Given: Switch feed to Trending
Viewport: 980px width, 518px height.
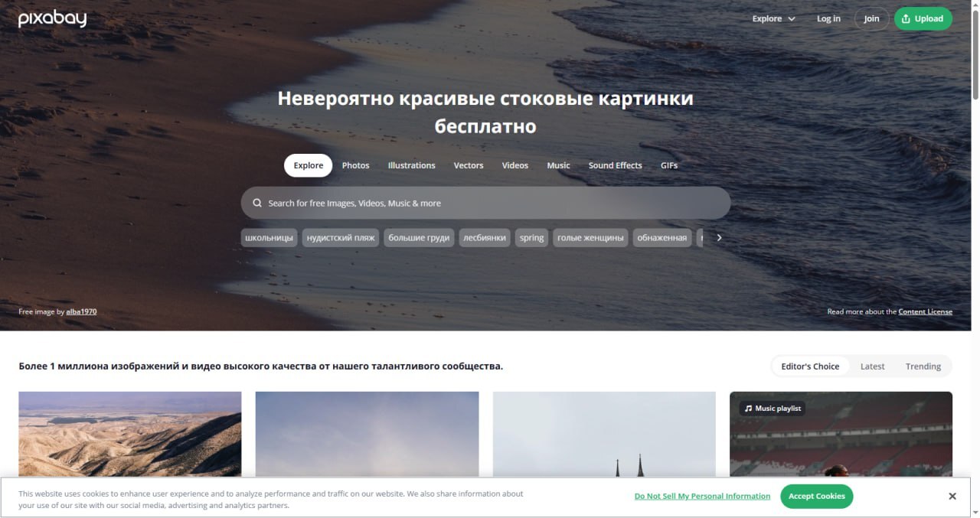Looking at the screenshot, I should (x=923, y=367).
